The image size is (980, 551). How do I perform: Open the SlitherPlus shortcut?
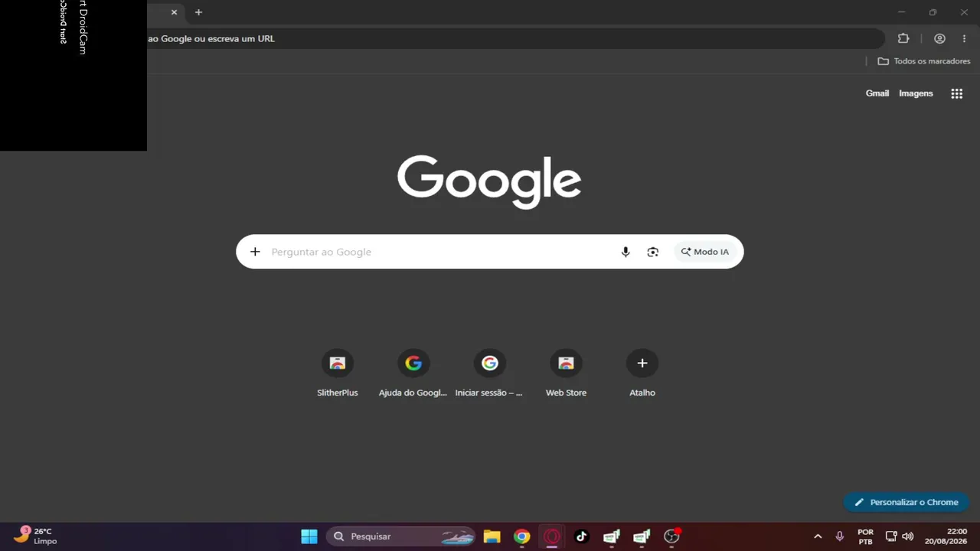pos(338,373)
